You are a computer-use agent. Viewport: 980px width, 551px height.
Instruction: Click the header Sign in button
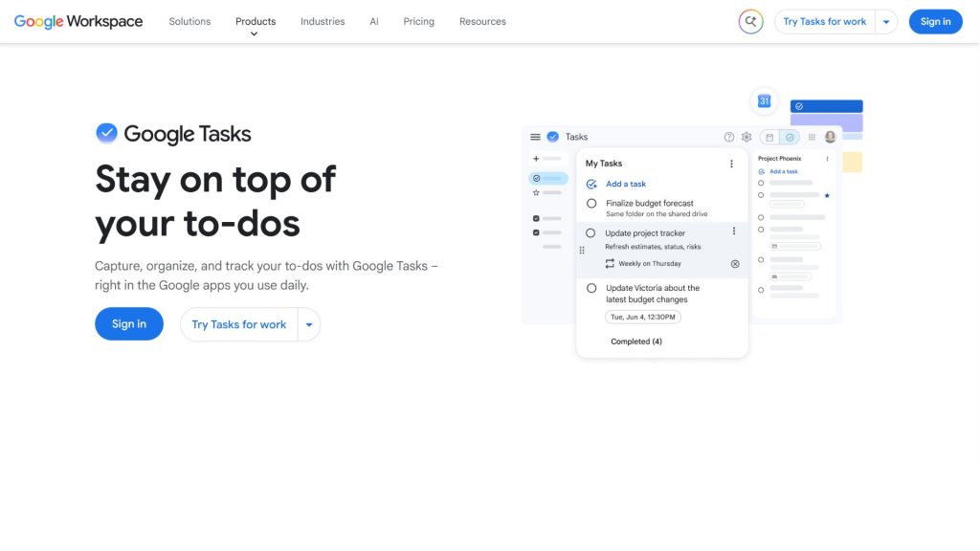pos(935,22)
